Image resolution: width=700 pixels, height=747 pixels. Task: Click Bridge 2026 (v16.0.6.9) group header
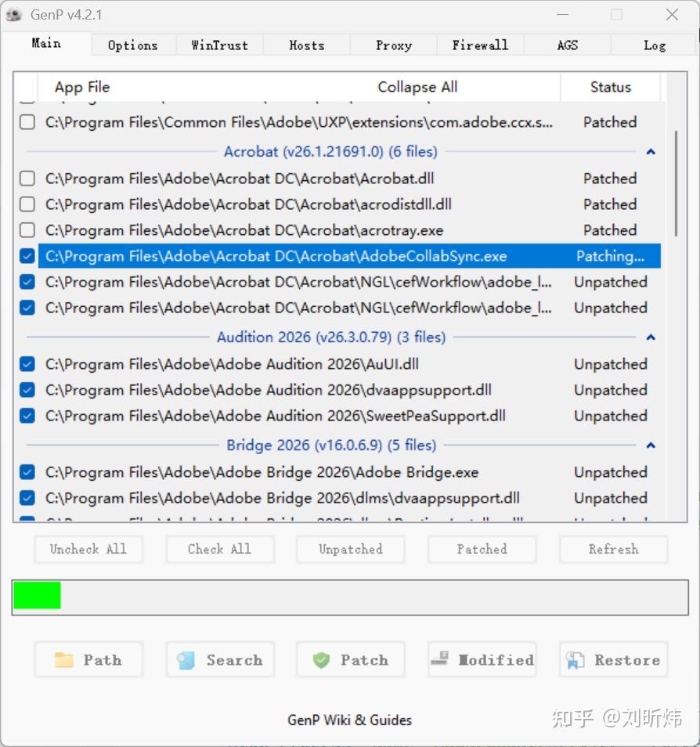click(331, 445)
